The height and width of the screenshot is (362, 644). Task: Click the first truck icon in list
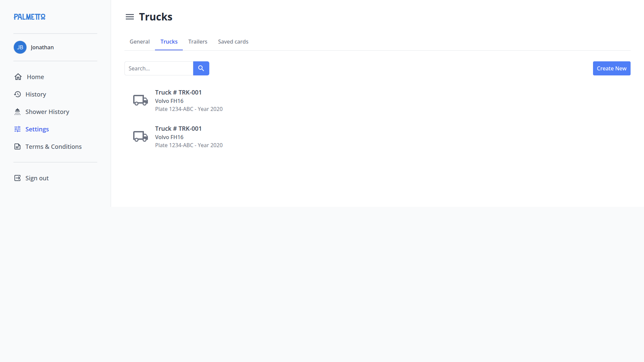tap(140, 100)
